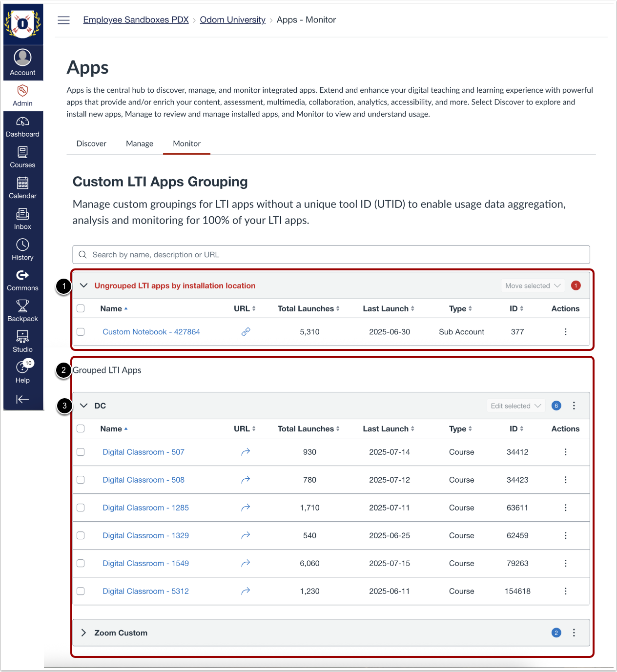Viewport: 617px width, 672px height.
Task: Open the Odom University breadcrumb link
Action: pos(232,20)
